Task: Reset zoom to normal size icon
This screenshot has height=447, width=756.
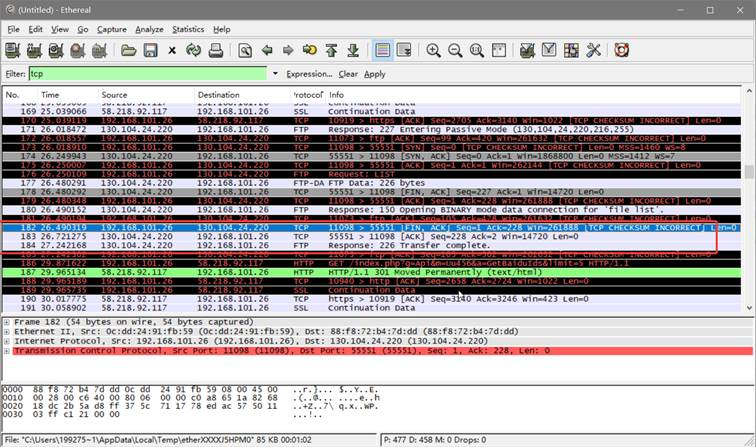Action: click(477, 50)
